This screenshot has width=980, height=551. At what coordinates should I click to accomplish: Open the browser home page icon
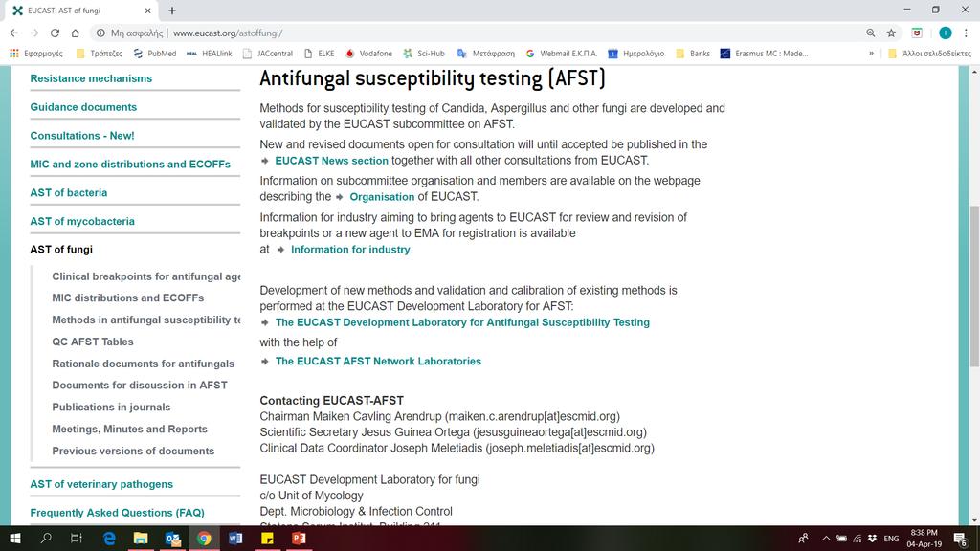(x=75, y=33)
